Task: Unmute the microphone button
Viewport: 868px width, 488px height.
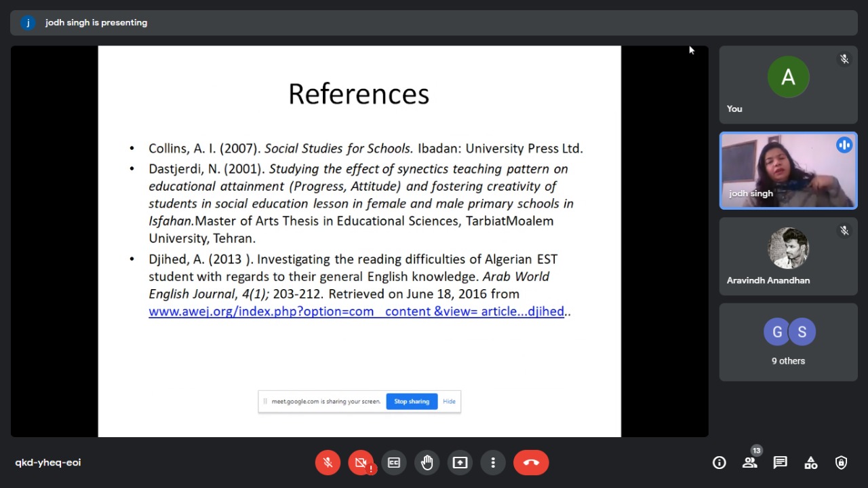Action: (x=328, y=463)
